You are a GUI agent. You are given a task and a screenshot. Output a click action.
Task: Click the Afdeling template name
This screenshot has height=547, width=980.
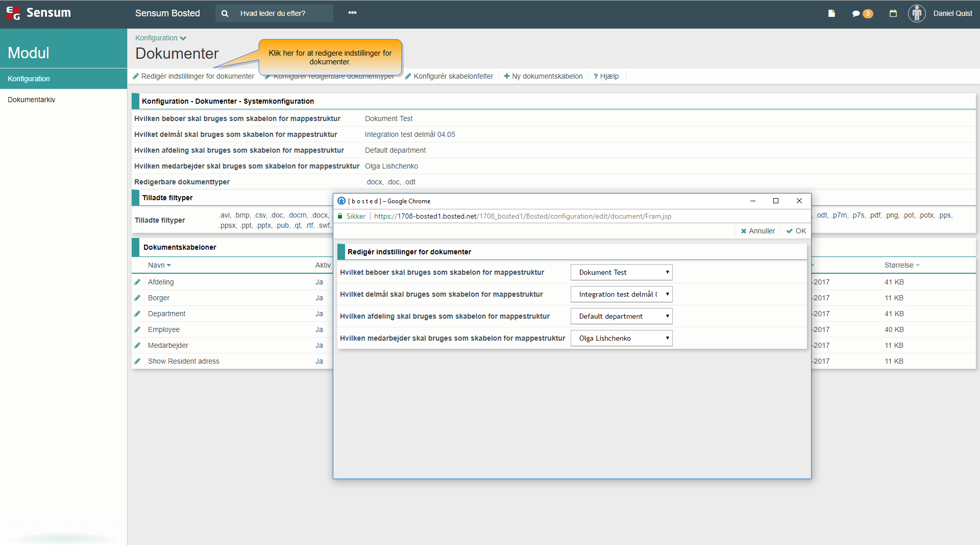161,282
